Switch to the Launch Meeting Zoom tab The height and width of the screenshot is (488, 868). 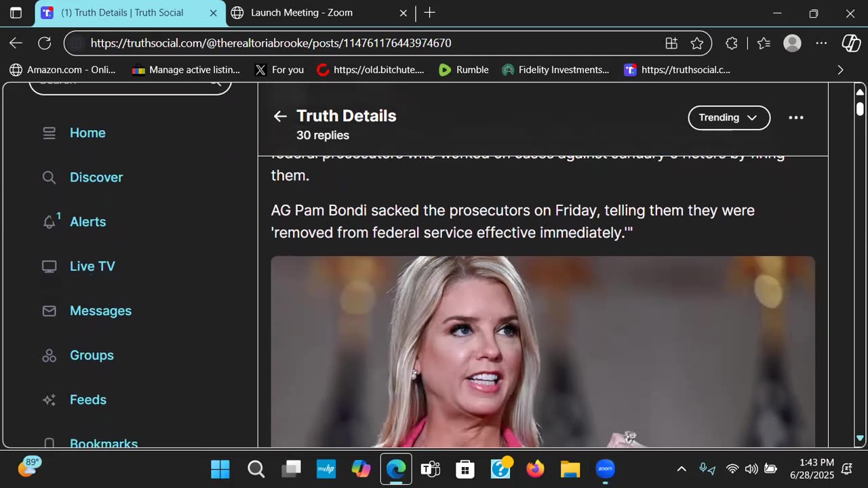tap(319, 13)
